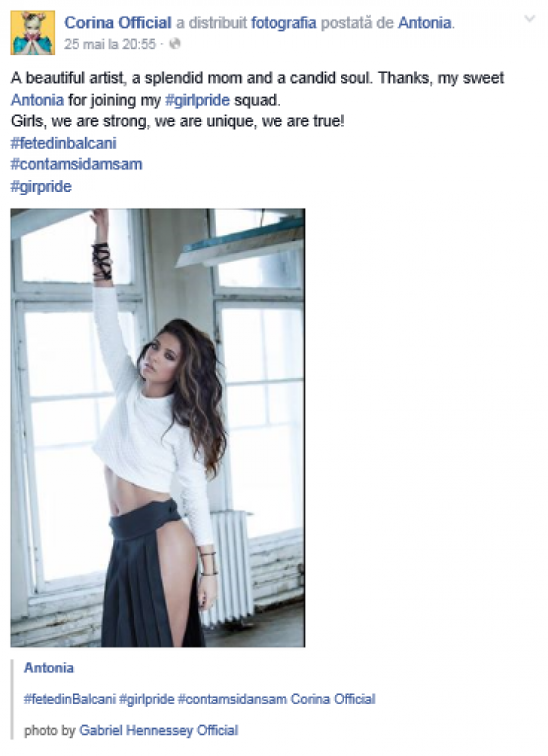This screenshot has height=756, width=548.
Task: Open the post timestamp 25 mai la 20:55
Action: 110,44
